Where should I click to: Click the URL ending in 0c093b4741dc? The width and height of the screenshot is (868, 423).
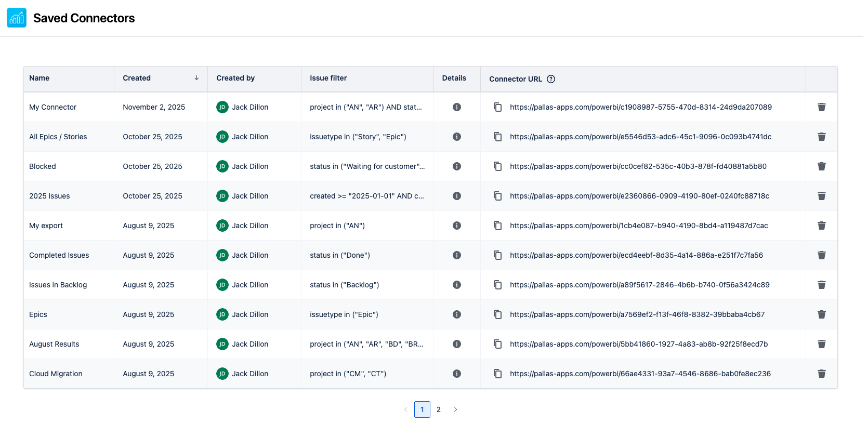pos(641,137)
